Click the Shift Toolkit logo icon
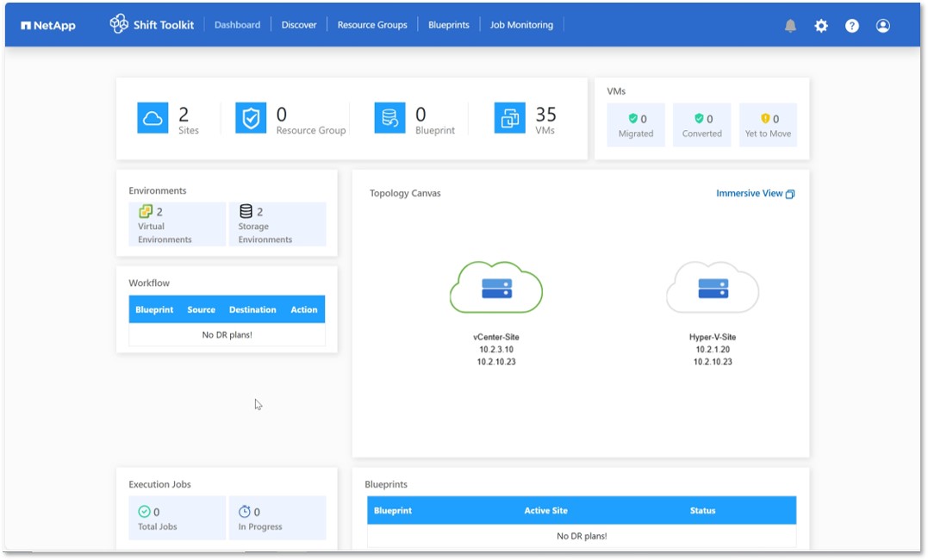This screenshot has width=928, height=560. pyautogui.click(x=119, y=24)
